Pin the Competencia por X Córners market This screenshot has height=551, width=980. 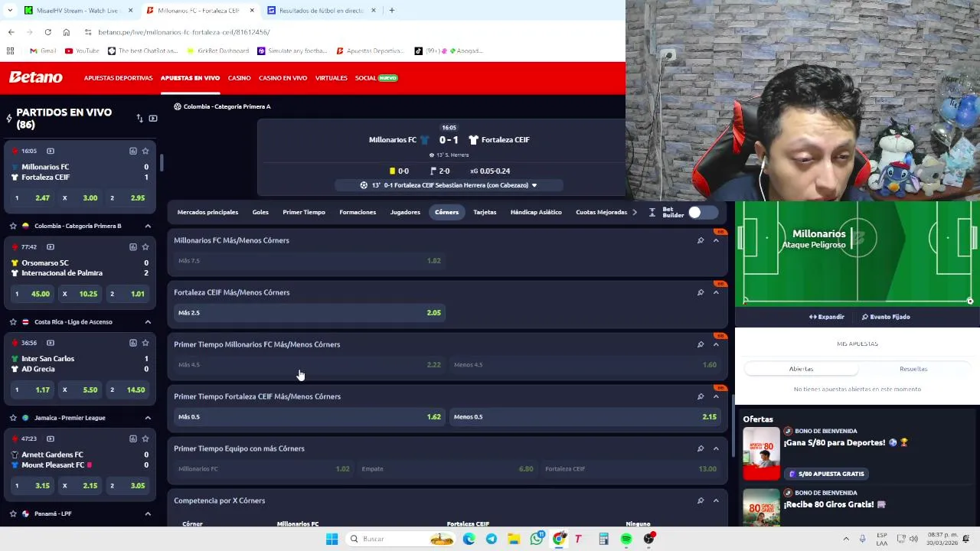(700, 500)
